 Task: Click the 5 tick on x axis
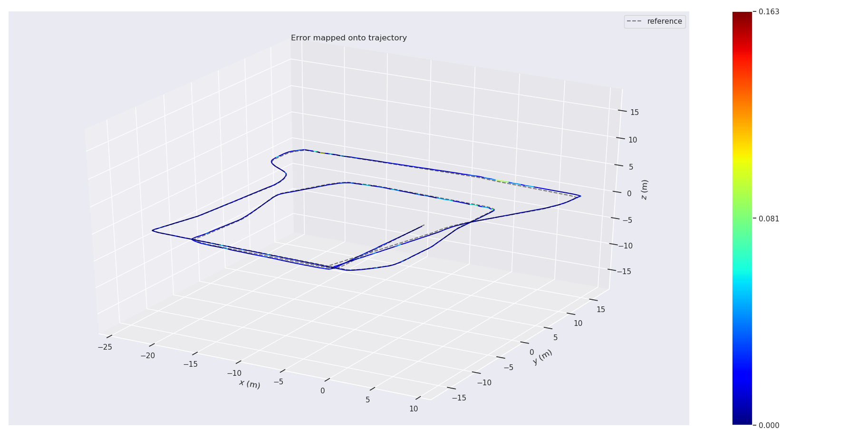(x=368, y=400)
